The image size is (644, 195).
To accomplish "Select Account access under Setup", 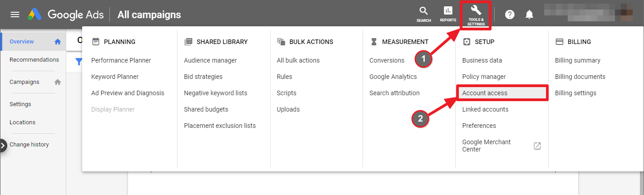I will (x=485, y=93).
